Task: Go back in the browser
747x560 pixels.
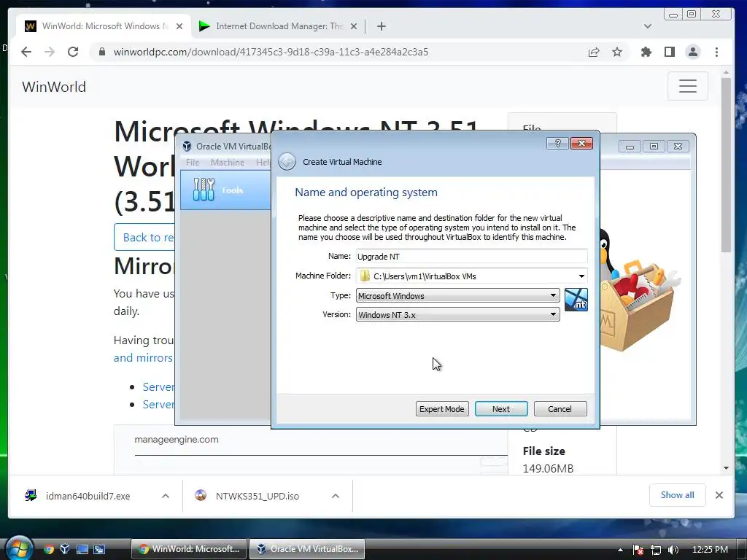Action: tap(26, 52)
